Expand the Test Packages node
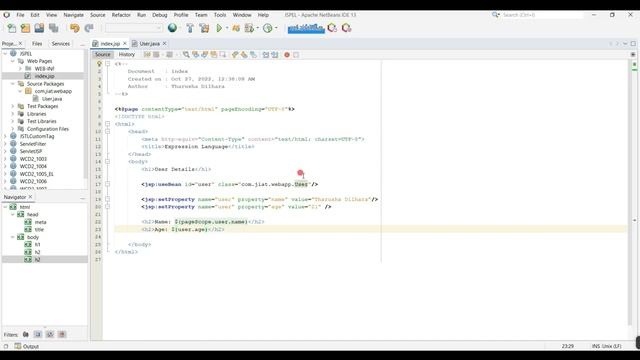Image resolution: width=640 pixels, height=360 pixels. coord(13,106)
